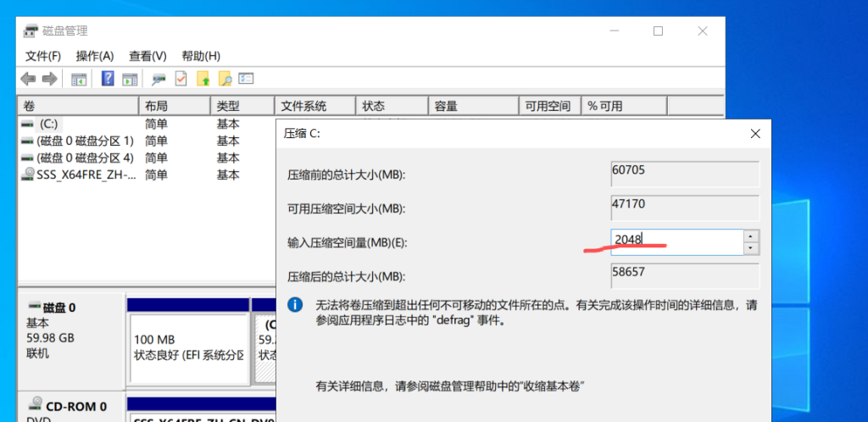The height and width of the screenshot is (422, 868).
Task: Open the 文件(F) menu
Action: coord(43,56)
